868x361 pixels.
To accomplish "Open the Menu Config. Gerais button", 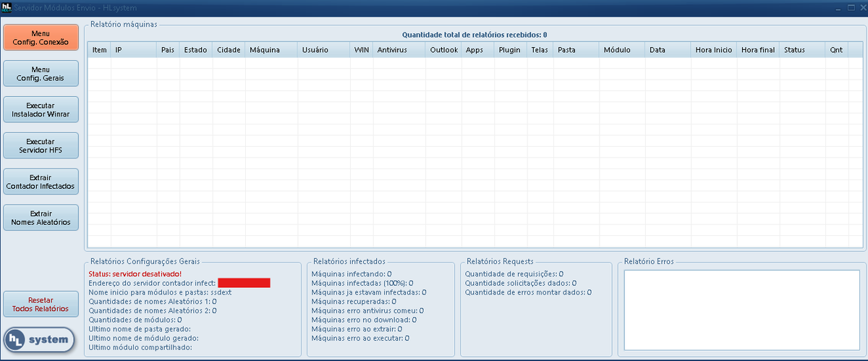I will coord(41,74).
